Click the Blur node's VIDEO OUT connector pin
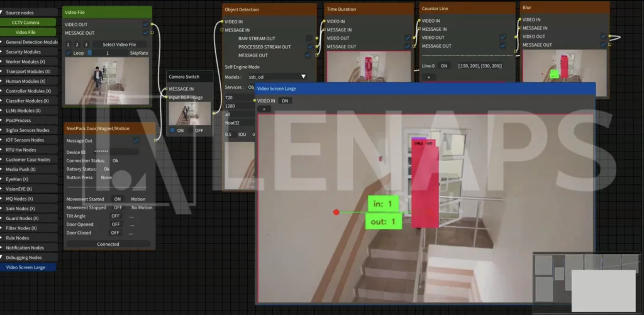Viewport: 644px width, 315px height. click(x=609, y=36)
